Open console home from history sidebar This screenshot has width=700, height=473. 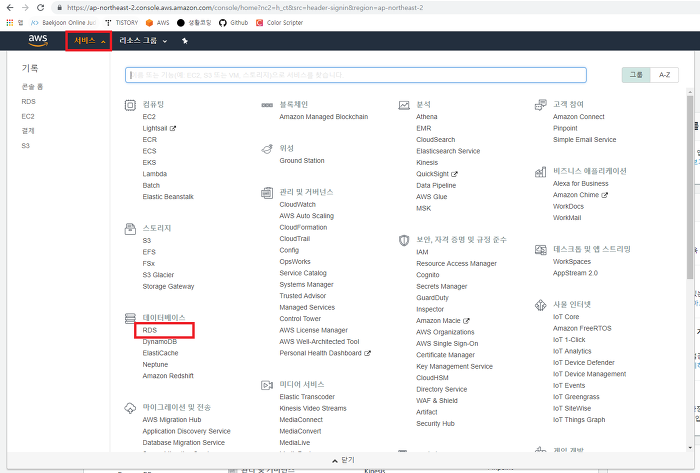32,87
